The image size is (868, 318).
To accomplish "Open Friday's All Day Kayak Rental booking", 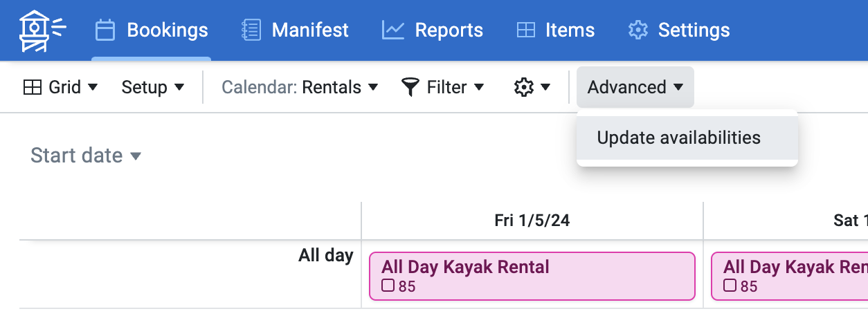I will 532,276.
